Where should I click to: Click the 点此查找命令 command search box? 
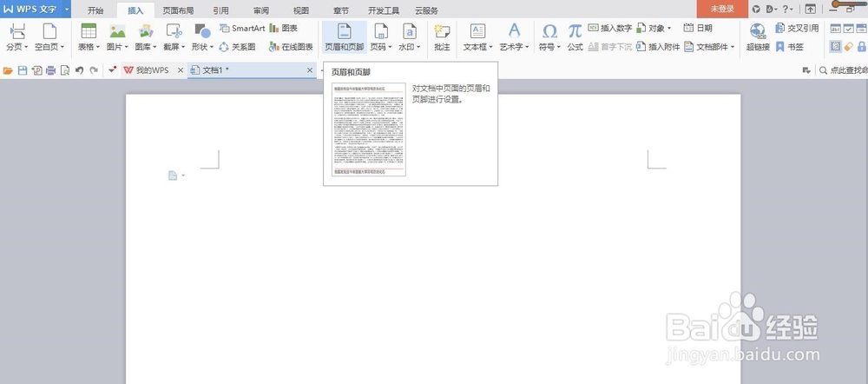[843, 70]
